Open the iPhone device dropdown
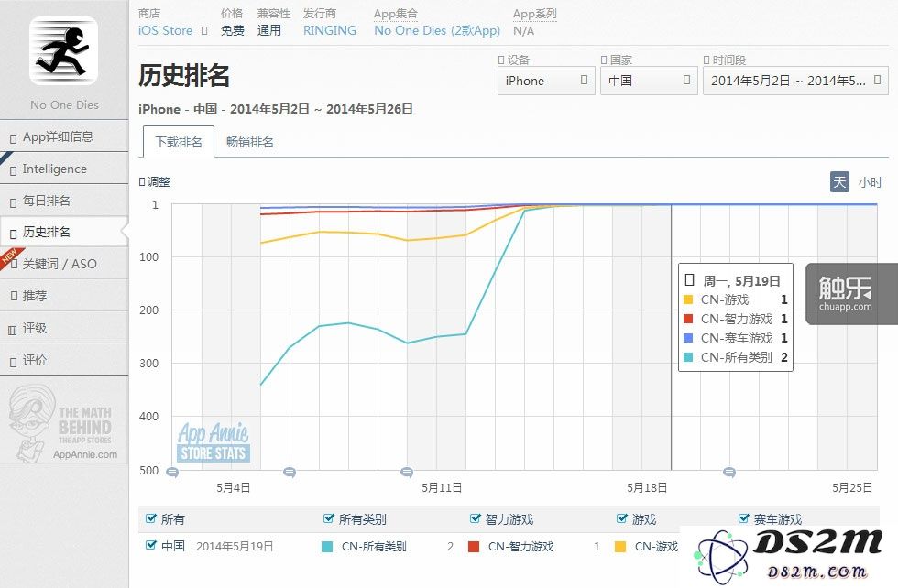 [546, 81]
